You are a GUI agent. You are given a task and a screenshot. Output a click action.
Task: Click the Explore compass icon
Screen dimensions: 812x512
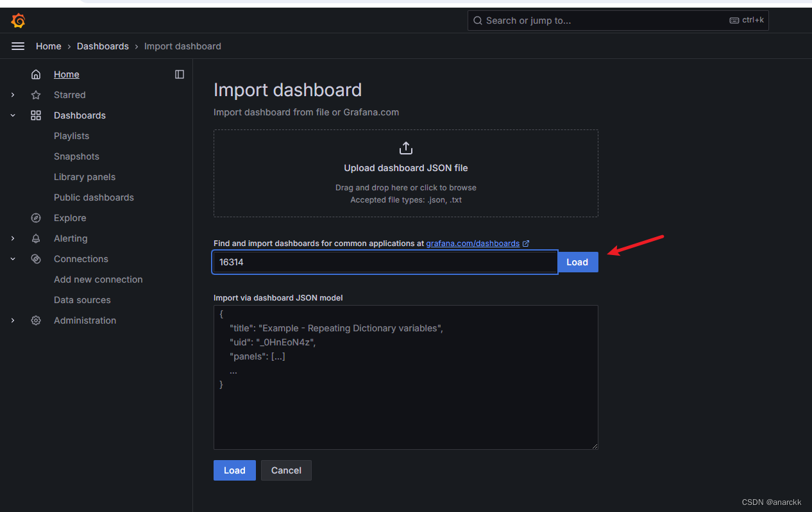[36, 218]
